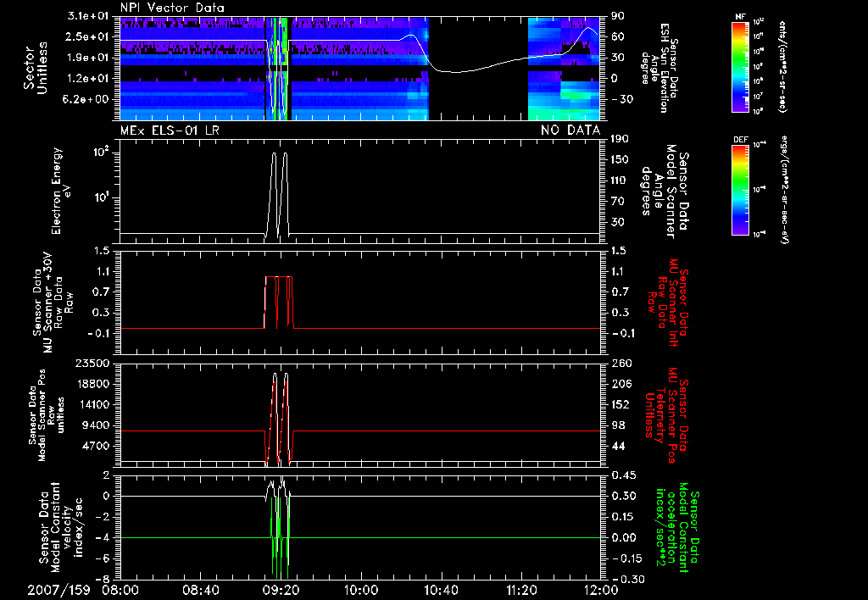Click the 0.45 acceleration tick label

[x=623, y=475]
